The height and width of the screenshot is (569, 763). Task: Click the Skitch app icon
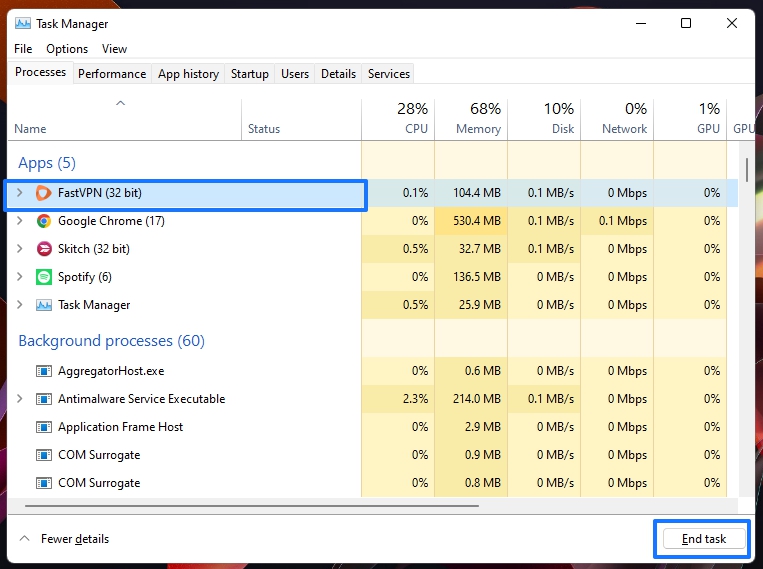(43, 249)
